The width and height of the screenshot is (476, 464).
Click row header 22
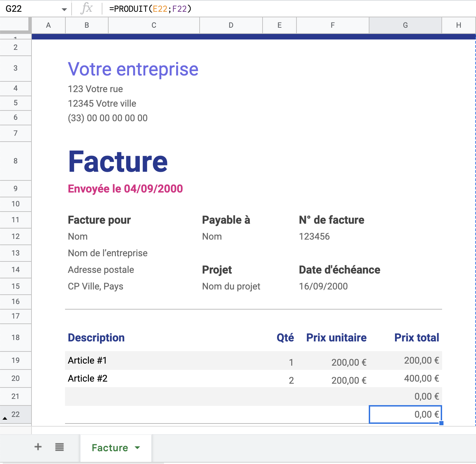(x=16, y=414)
